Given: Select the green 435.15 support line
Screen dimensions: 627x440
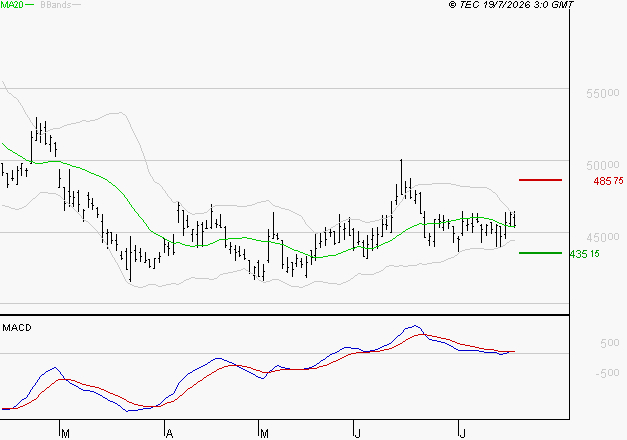Looking at the screenshot, I should [x=540, y=253].
